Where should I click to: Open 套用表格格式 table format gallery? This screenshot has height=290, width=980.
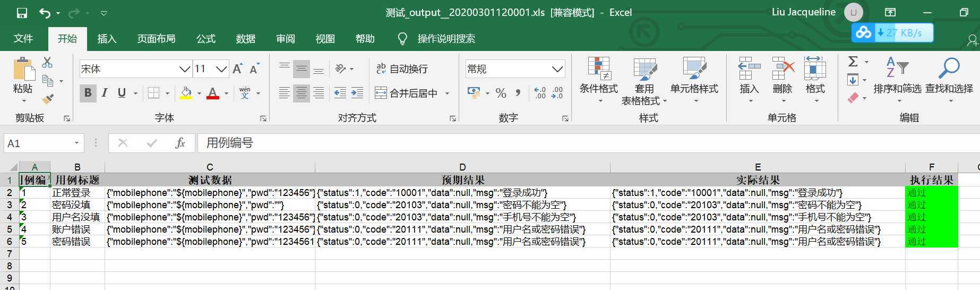coord(644,81)
